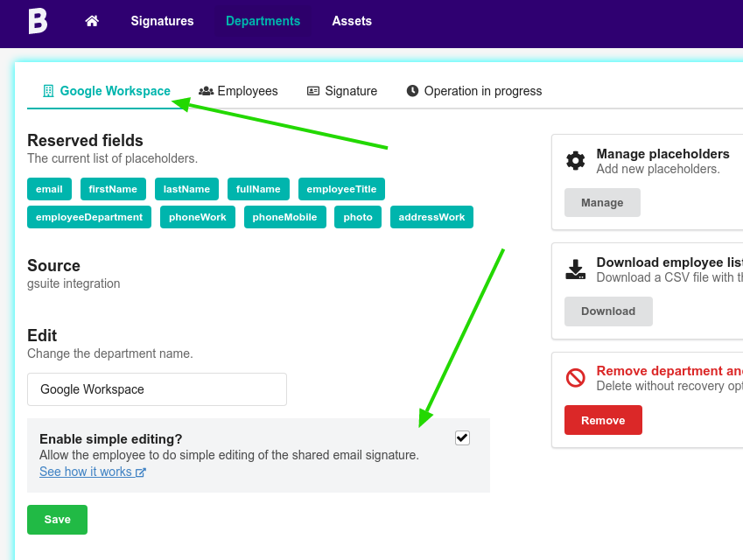Screen dimensions: 743x560
Task: Click the 'Enable simple editing?' label
Action: point(111,439)
